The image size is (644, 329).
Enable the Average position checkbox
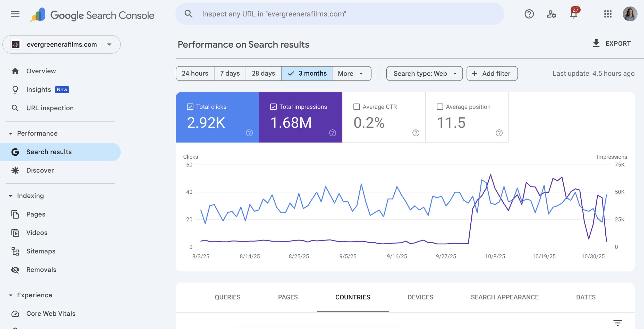pos(440,107)
